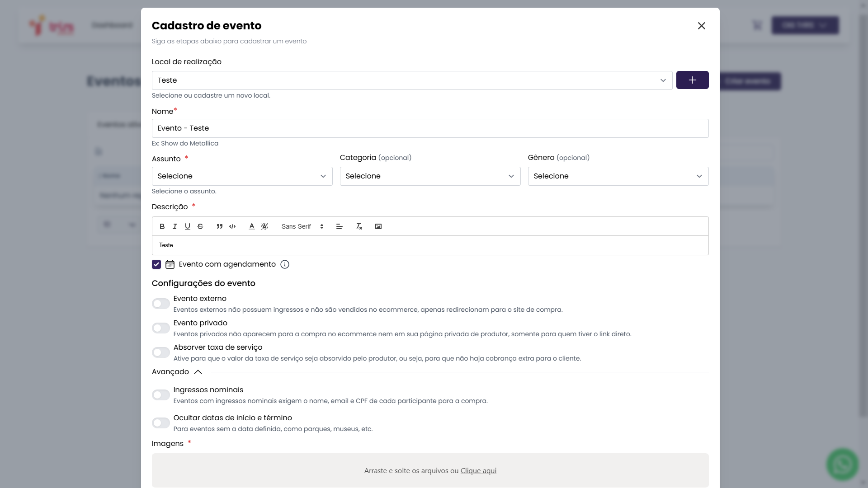Image resolution: width=868 pixels, height=488 pixels.
Task: Clear text formatting in editor
Action: [x=359, y=226]
